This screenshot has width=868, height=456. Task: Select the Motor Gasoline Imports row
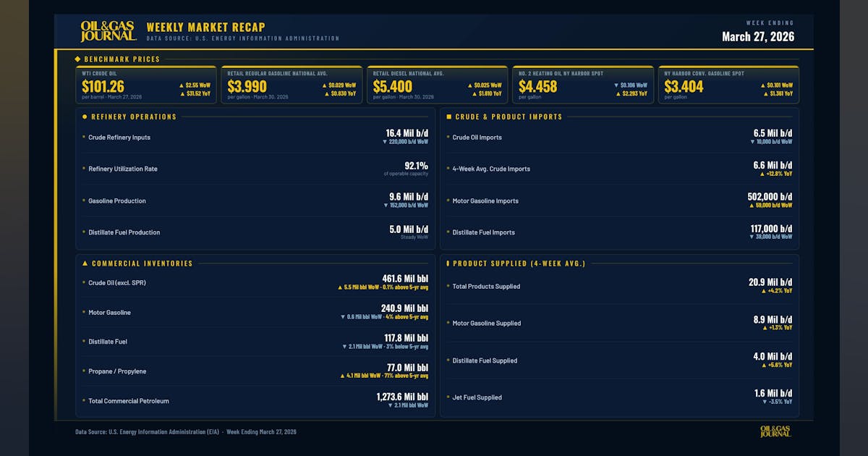tap(619, 200)
